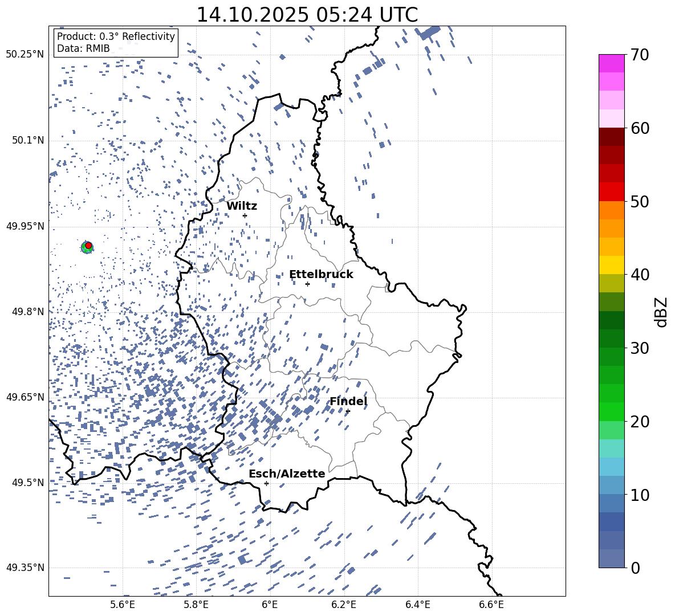Click the colorbar tick label 70
The height and width of the screenshot is (616, 675).
(640, 55)
